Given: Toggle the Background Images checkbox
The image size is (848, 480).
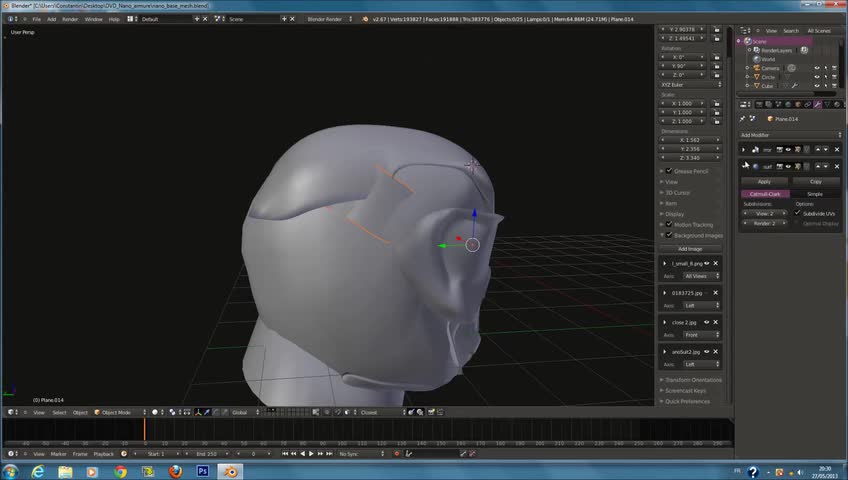Looking at the screenshot, I should [x=669, y=235].
